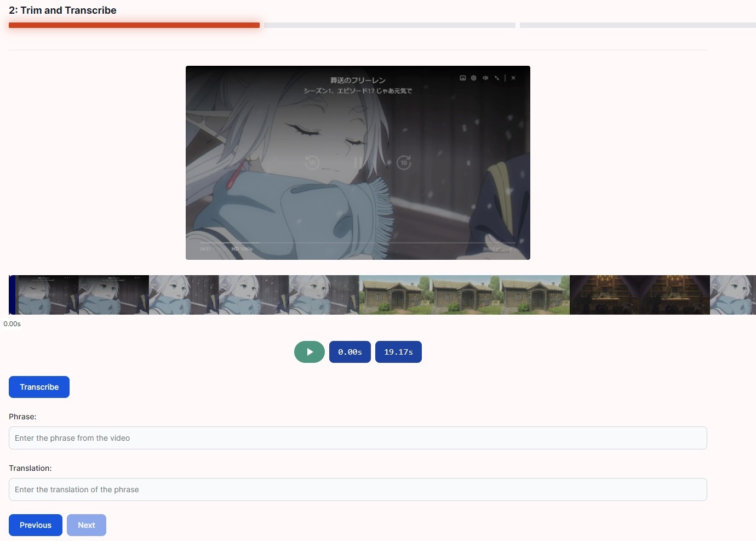This screenshot has width=756, height=541.
Task: Click the speaker volume icon in the video
Action: point(485,78)
